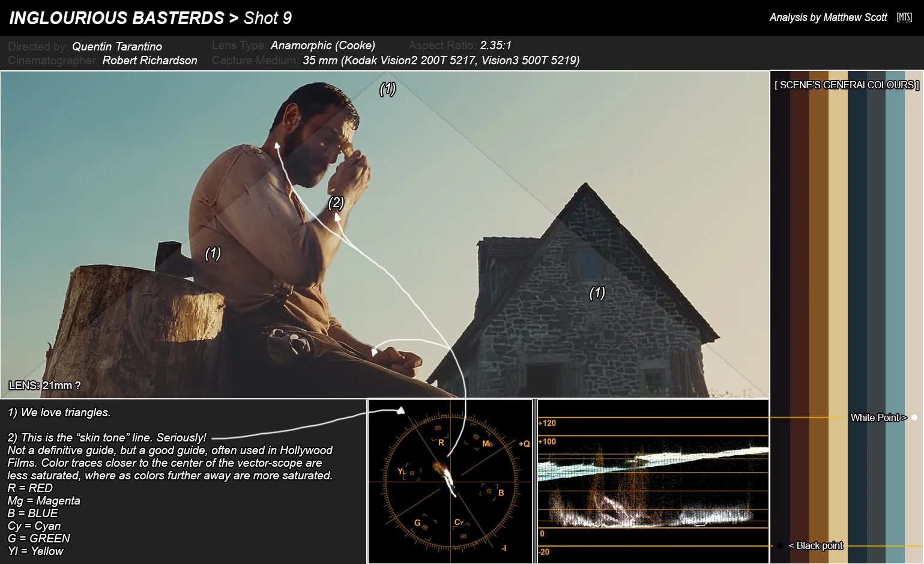Click the "G" target on the vectorscope
Image resolution: width=924 pixels, height=564 pixels.
pyautogui.click(x=417, y=523)
